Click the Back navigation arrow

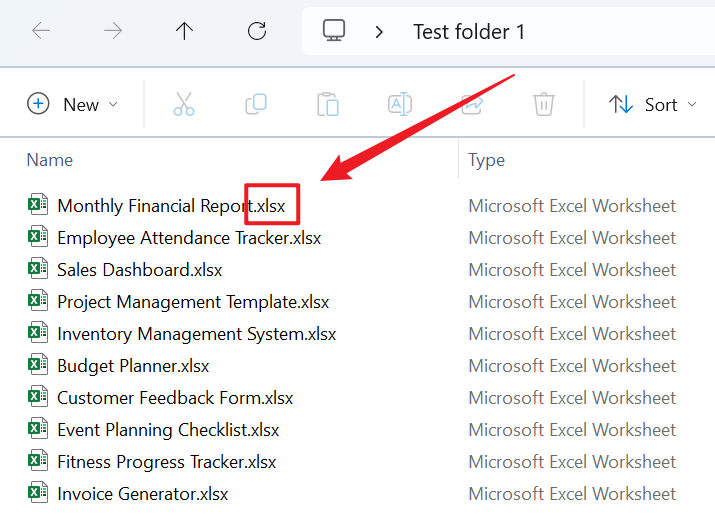41,31
